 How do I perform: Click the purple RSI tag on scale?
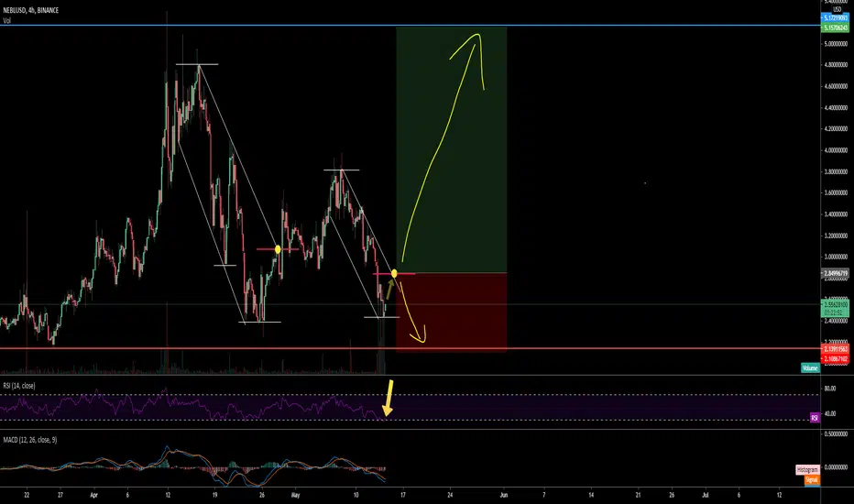pyautogui.click(x=815, y=418)
